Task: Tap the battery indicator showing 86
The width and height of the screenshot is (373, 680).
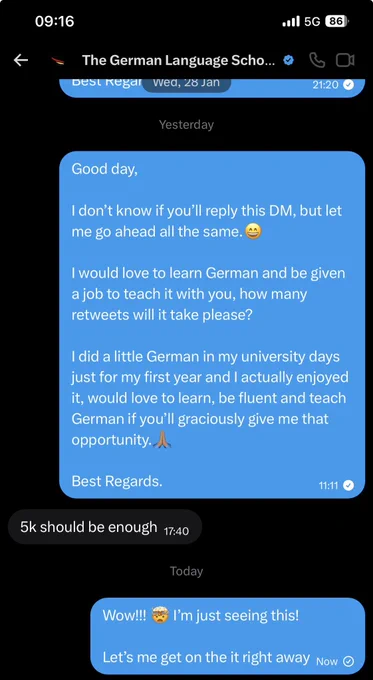Action: (337, 21)
